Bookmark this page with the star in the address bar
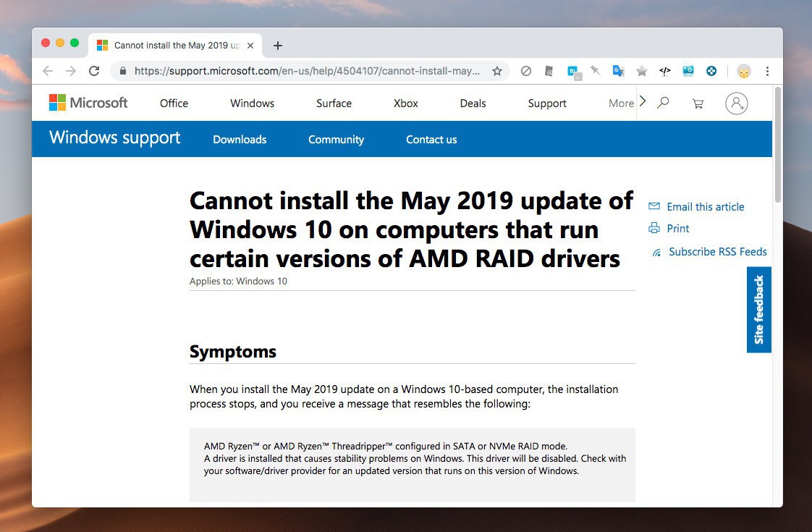This screenshot has height=532, width=812. [x=497, y=71]
